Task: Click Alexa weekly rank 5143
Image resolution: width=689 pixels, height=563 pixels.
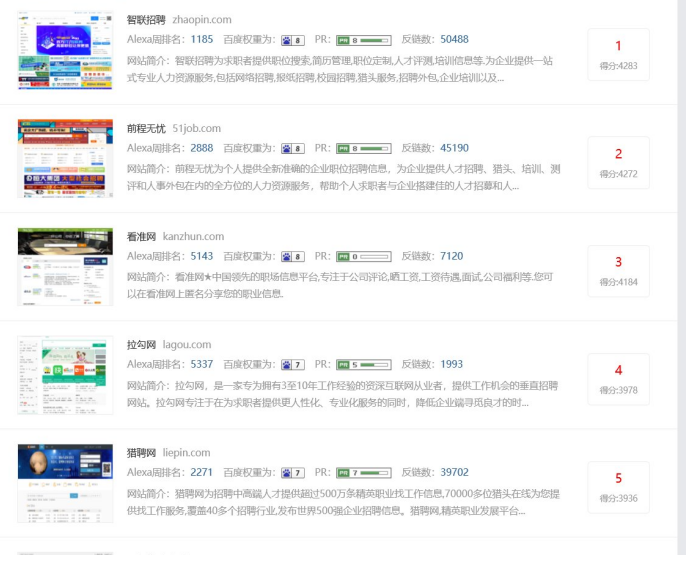Action: (202, 256)
